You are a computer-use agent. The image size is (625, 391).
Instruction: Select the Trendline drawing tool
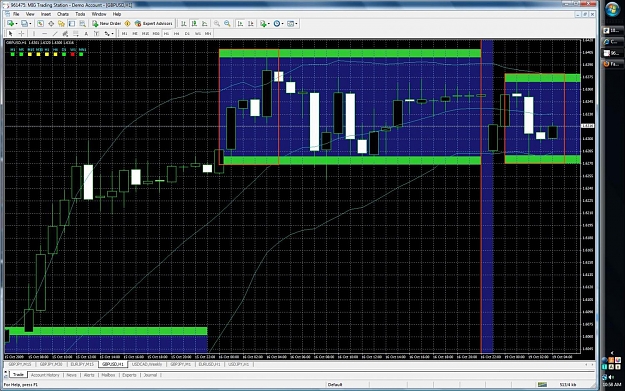coord(55,33)
